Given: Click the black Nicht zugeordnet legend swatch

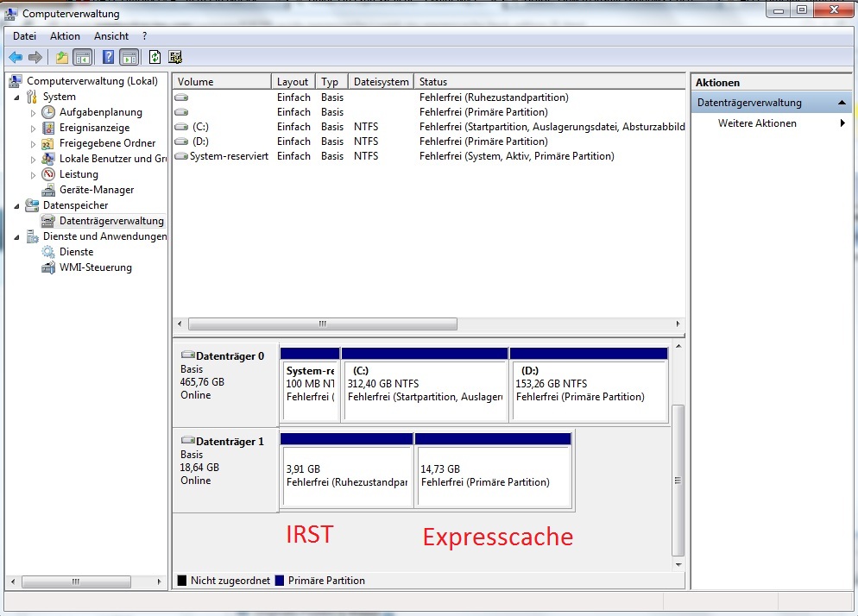Looking at the screenshot, I should [x=182, y=581].
